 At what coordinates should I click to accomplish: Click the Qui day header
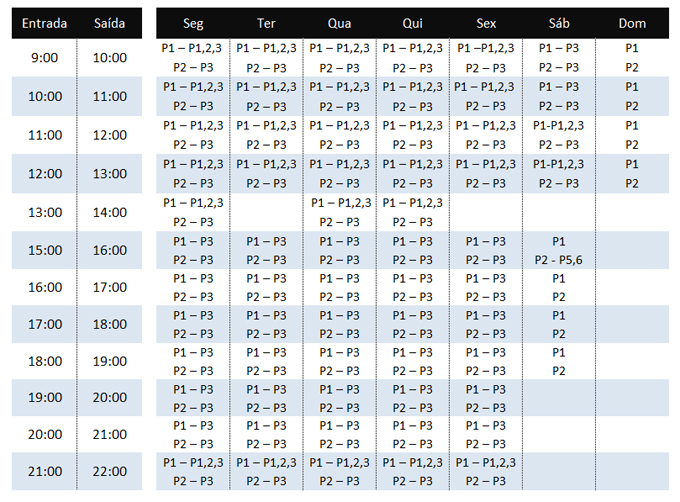[x=412, y=23]
